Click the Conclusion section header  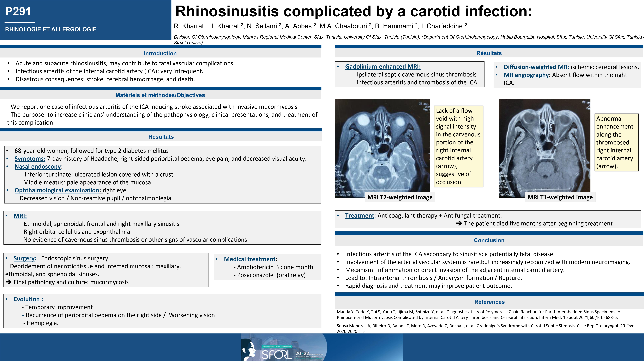pyautogui.click(x=489, y=240)
